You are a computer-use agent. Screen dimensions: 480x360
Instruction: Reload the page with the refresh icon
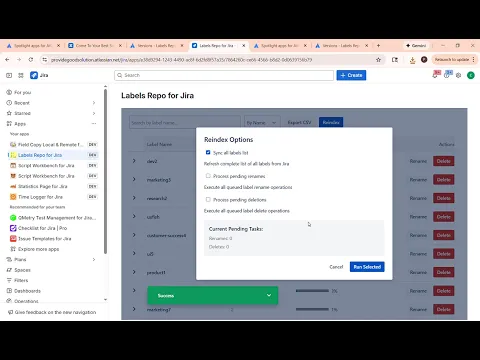[x=31, y=60]
